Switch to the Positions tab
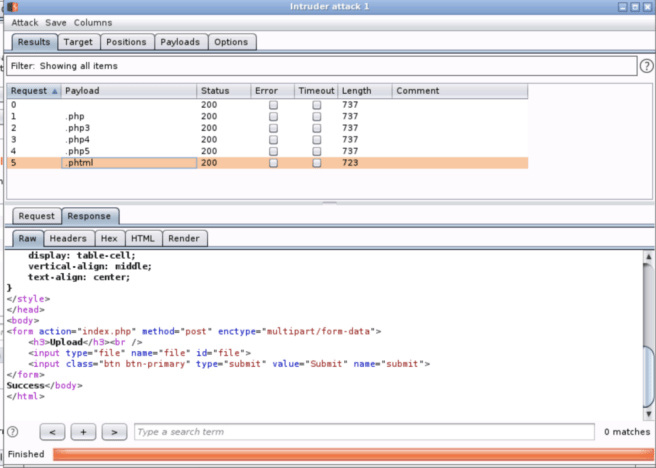The image size is (656, 468). click(126, 42)
